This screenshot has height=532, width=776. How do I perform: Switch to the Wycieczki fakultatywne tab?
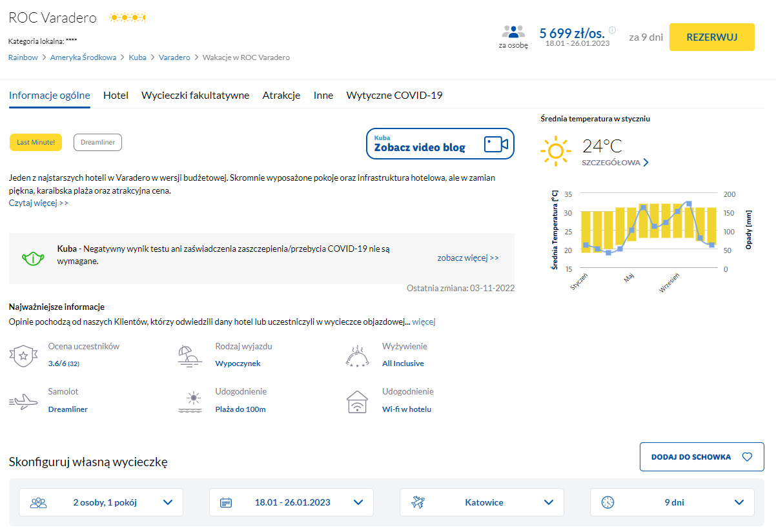point(195,96)
